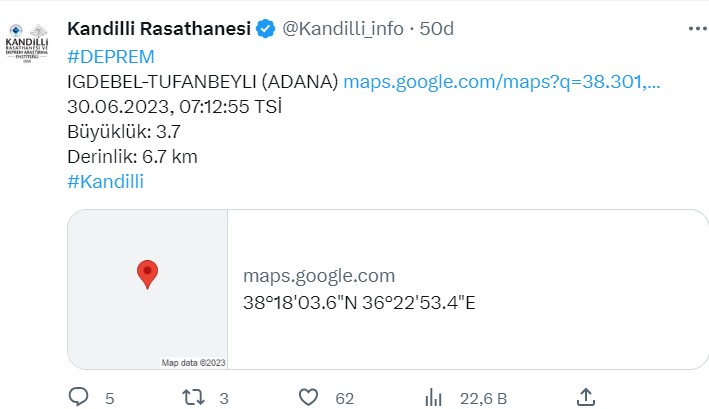Click the 50d timestamp
Image resolution: width=709 pixels, height=409 pixels.
coord(436,29)
